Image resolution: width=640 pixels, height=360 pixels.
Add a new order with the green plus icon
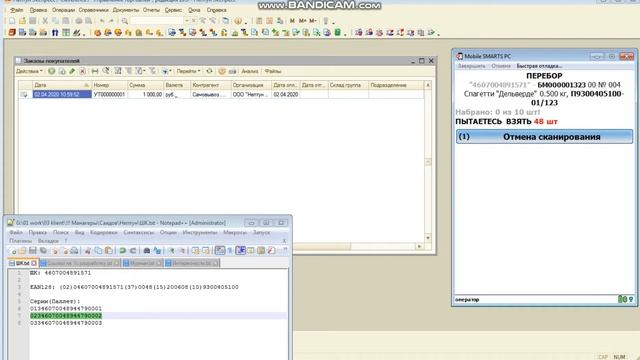tap(52, 71)
